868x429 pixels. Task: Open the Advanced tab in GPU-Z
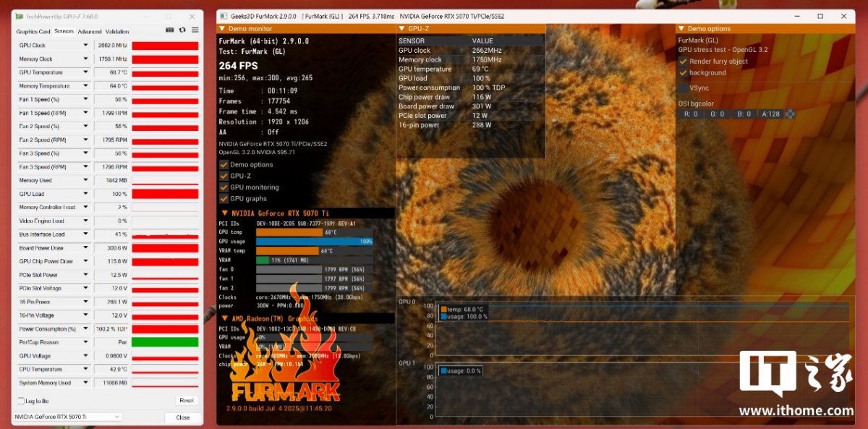pos(90,32)
